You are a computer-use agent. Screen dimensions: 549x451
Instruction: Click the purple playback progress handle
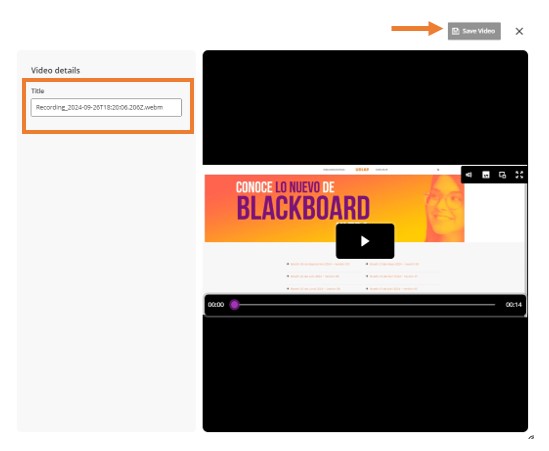click(235, 305)
